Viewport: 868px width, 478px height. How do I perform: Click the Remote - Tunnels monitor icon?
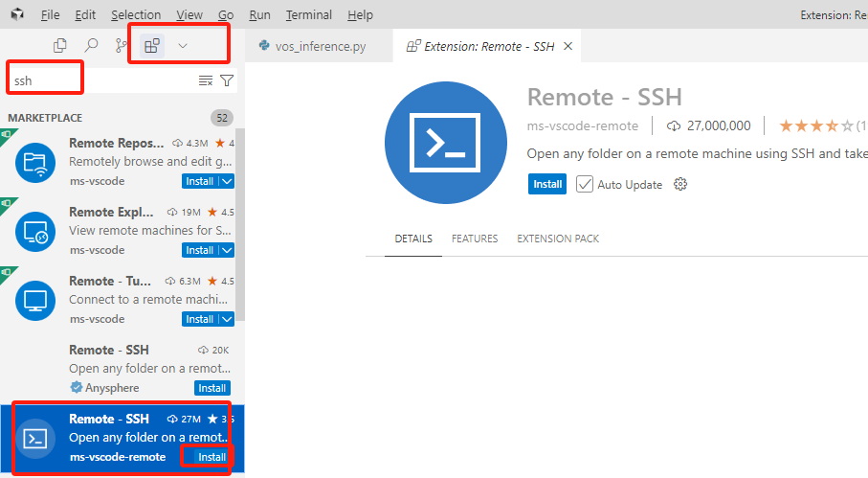pos(35,301)
